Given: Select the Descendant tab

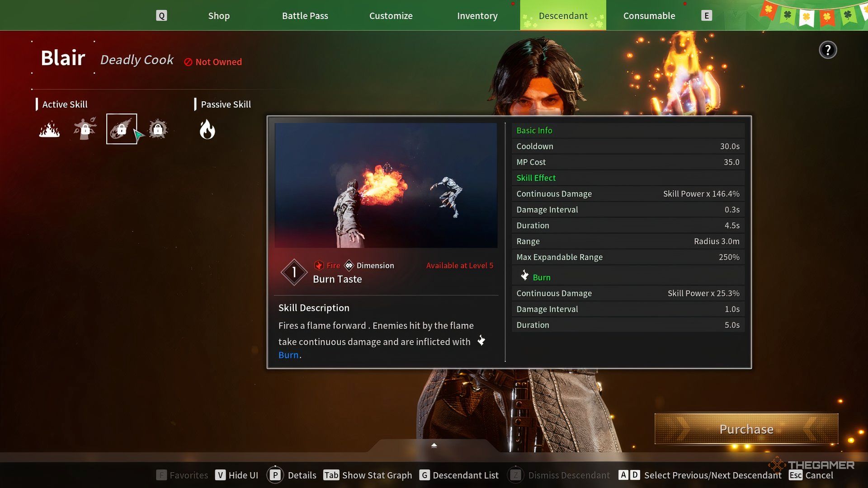Looking at the screenshot, I should tap(563, 16).
